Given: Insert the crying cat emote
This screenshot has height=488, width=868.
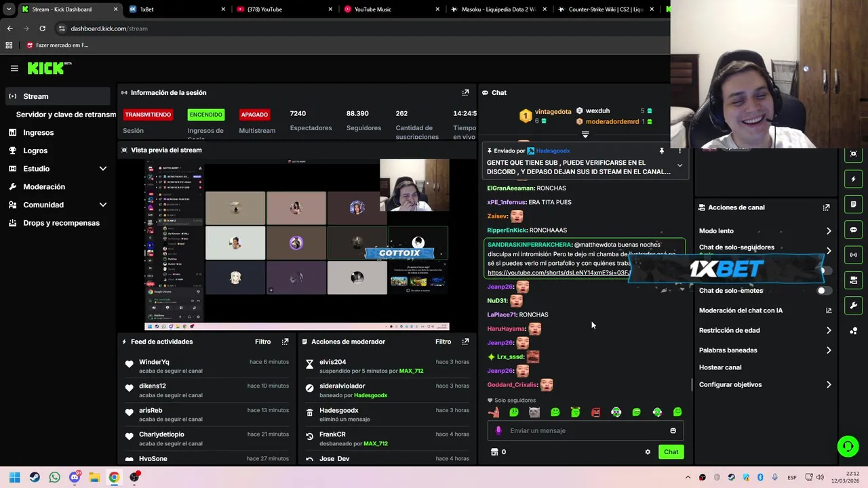Looking at the screenshot, I should tap(534, 412).
